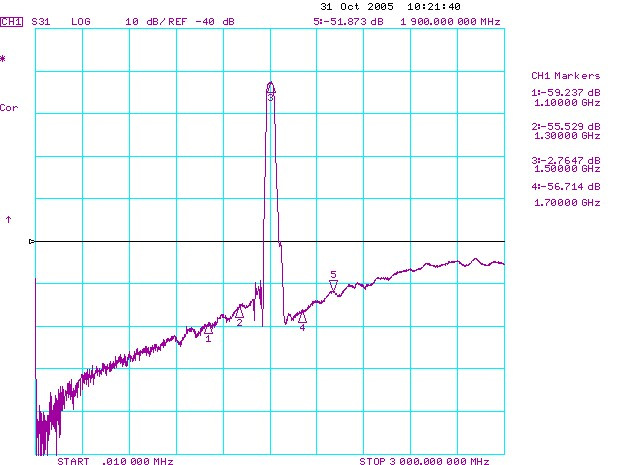Click the START .010 000 MHz field
640x465 pixels.
(x=105, y=461)
